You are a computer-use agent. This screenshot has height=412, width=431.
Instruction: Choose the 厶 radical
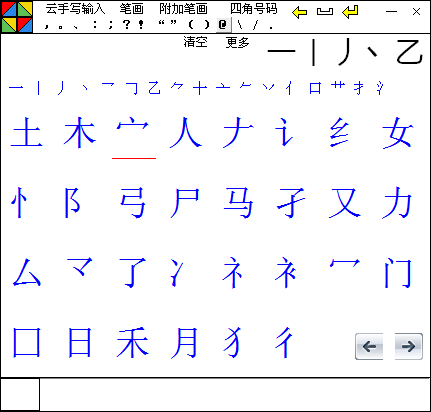click(x=27, y=272)
